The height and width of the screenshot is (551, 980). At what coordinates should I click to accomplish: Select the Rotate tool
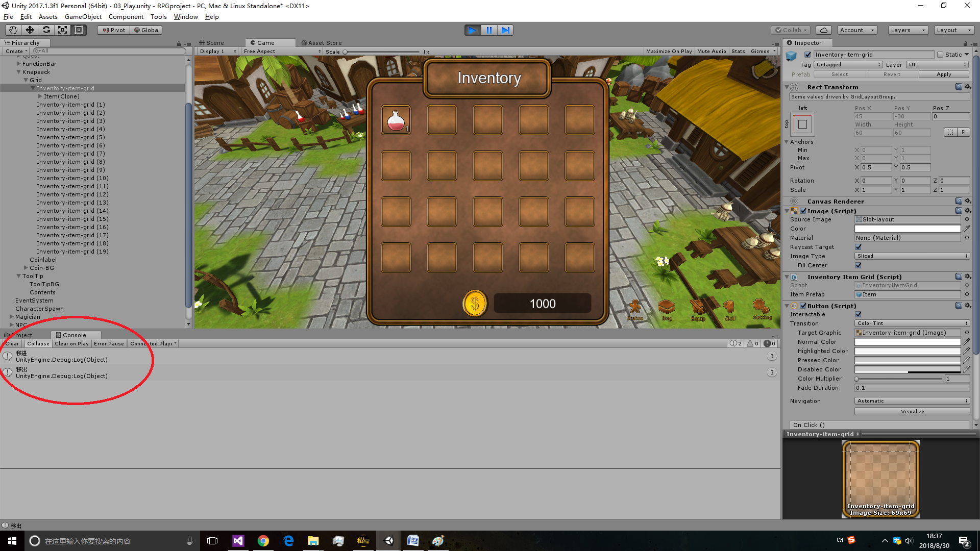(x=46, y=30)
